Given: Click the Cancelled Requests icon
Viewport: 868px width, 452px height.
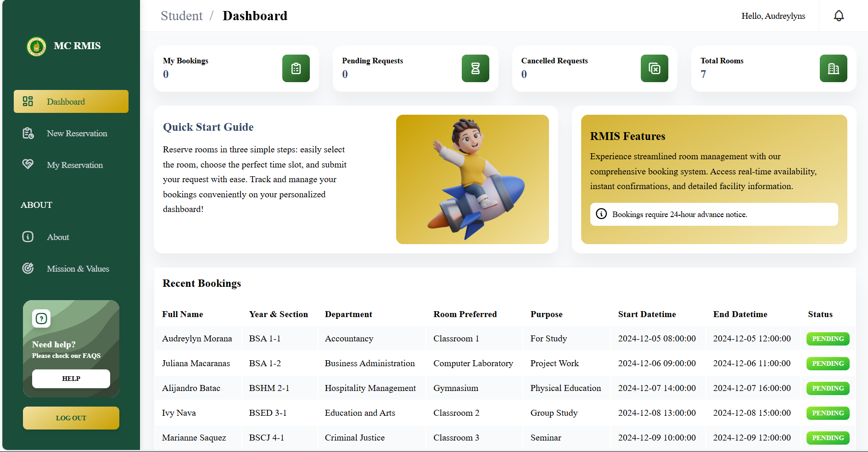Looking at the screenshot, I should [x=655, y=68].
